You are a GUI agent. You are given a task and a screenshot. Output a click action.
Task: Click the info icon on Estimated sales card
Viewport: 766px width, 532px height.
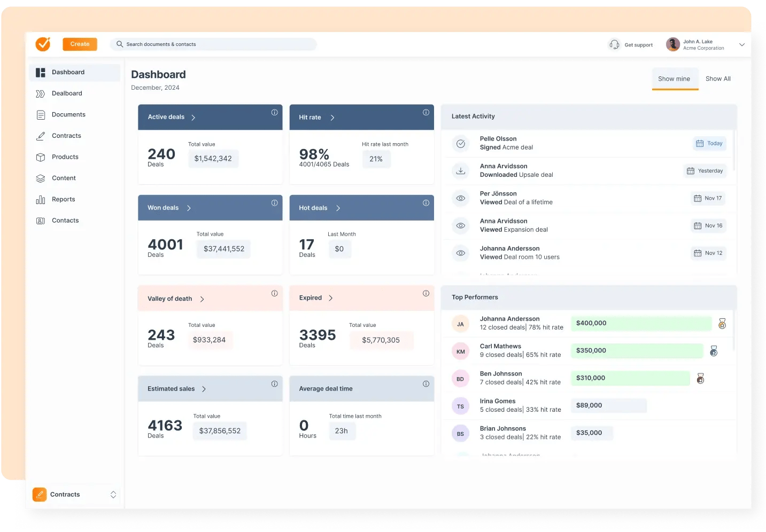(274, 384)
